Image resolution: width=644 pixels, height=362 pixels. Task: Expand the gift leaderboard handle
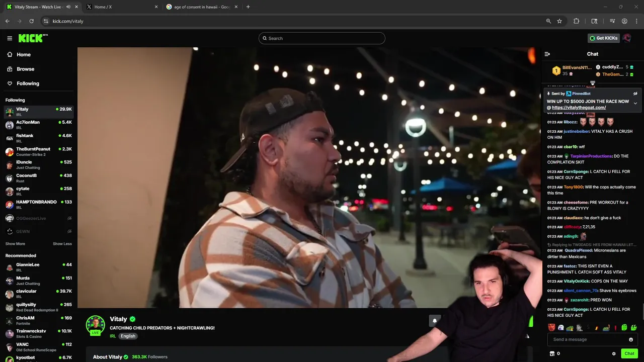[x=593, y=83]
